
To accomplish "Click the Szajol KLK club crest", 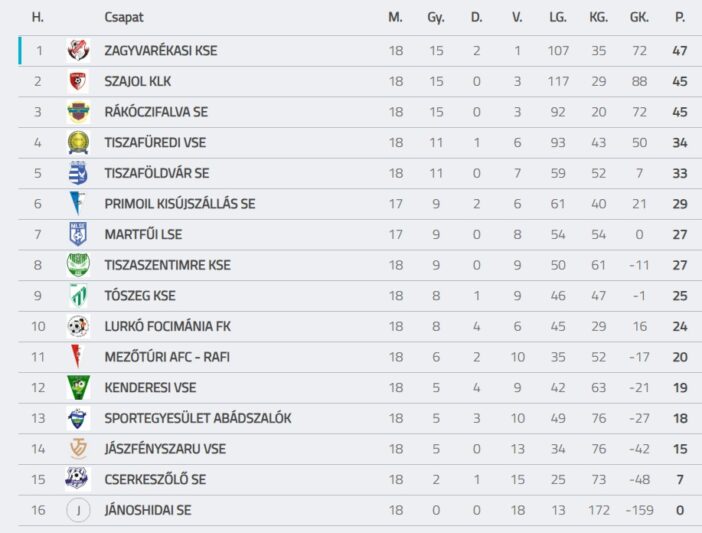I will [77, 82].
